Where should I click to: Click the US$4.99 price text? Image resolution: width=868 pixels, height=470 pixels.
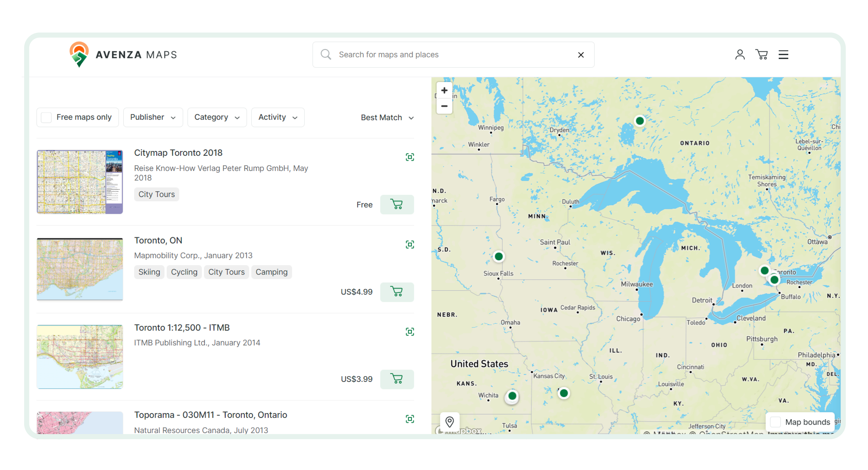pyautogui.click(x=357, y=292)
